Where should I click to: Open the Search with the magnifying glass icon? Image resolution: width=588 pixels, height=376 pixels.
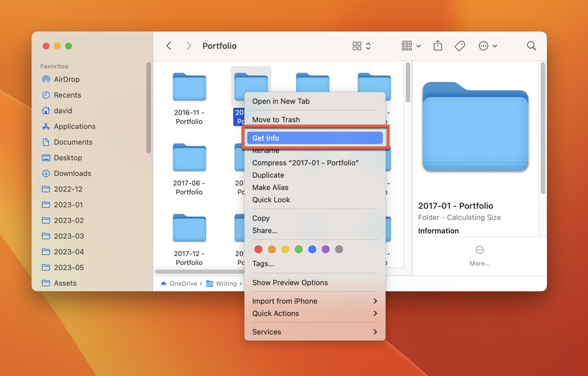531,45
